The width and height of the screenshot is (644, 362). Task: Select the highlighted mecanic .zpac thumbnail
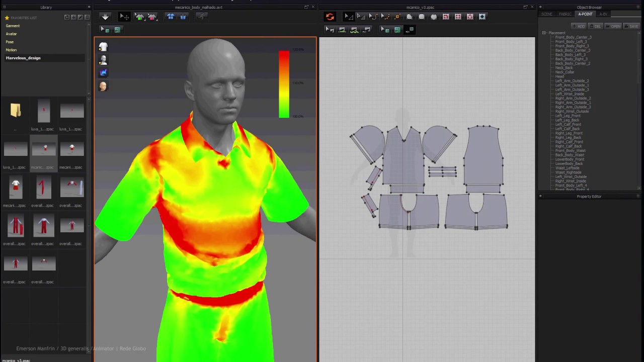click(x=44, y=149)
